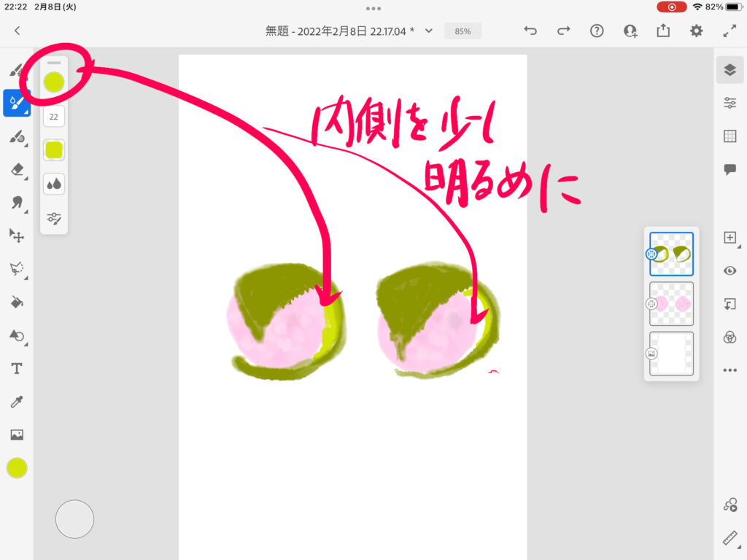Viewport: 747px width, 560px height.
Task: Open brush settings sliders in tool options
Action: pyautogui.click(x=54, y=217)
